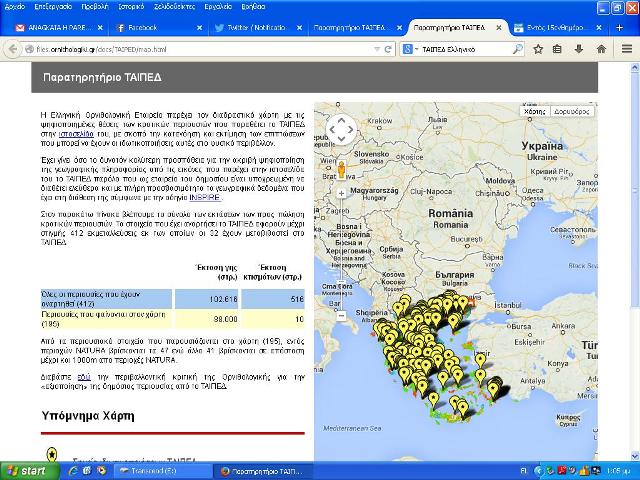The image size is (640, 480).
Task: Bookmark this page with the star icon
Action: coord(539,48)
